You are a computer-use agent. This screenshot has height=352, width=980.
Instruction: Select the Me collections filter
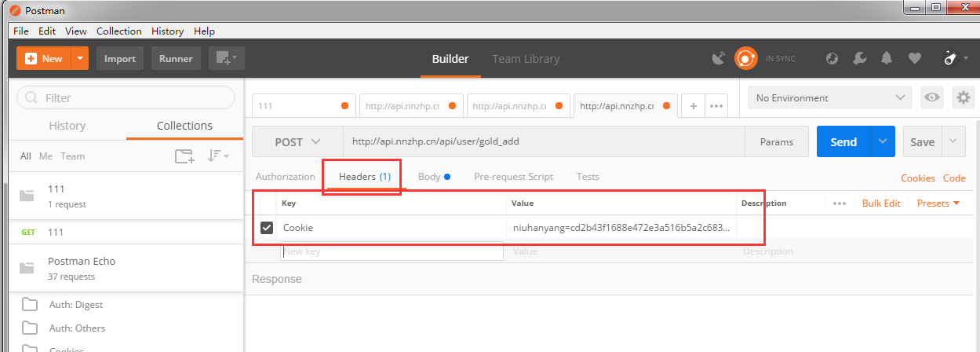46,156
